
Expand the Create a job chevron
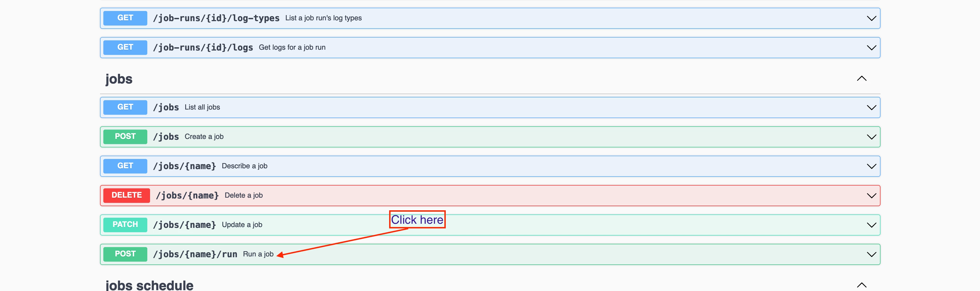[x=871, y=137]
